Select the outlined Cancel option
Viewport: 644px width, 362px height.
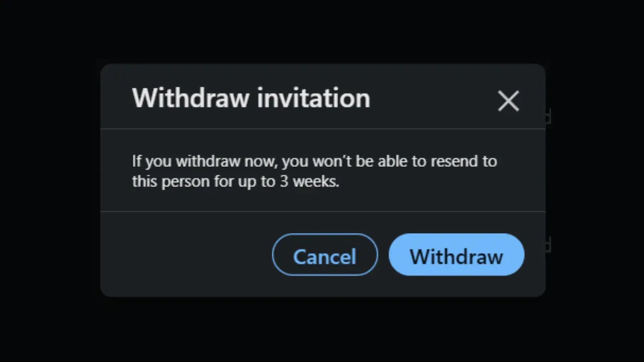[325, 255]
